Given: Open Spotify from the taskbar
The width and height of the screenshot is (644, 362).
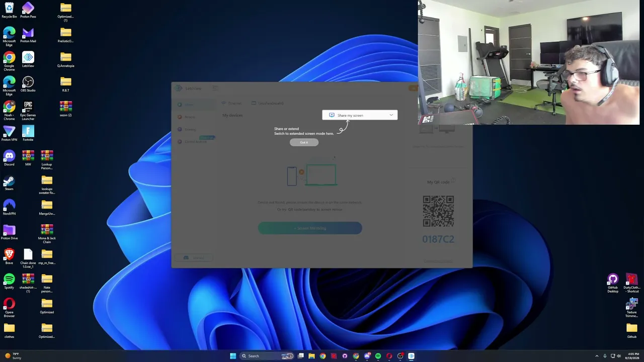Looking at the screenshot, I should pyautogui.click(x=378, y=356).
